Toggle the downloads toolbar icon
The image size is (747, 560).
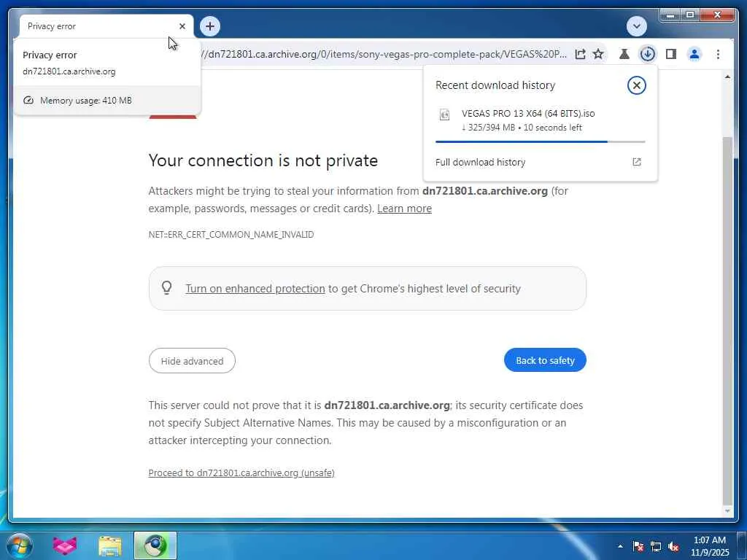pyautogui.click(x=648, y=54)
